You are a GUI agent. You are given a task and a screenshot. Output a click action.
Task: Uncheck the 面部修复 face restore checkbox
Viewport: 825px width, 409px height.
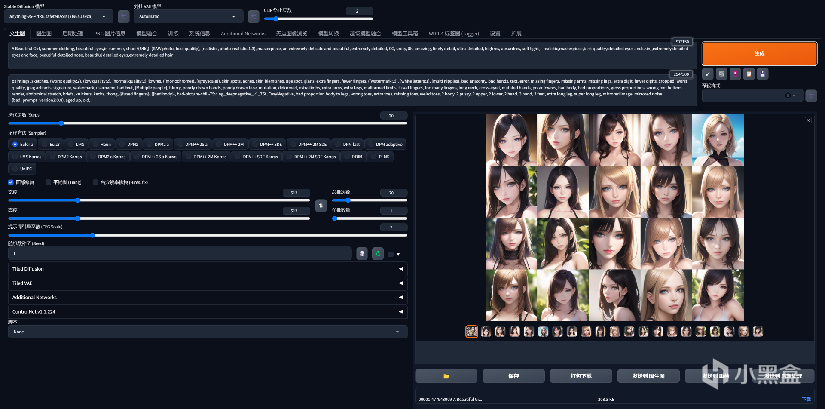point(11,182)
